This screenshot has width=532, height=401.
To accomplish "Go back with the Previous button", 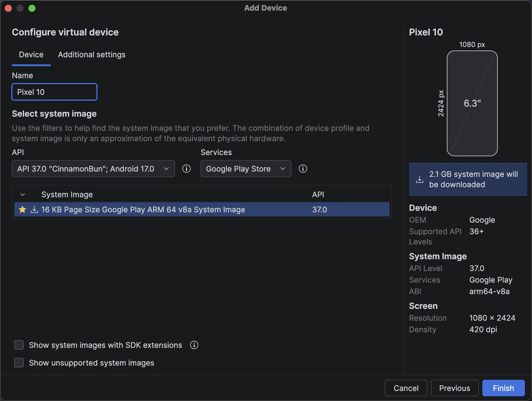I will pos(455,388).
